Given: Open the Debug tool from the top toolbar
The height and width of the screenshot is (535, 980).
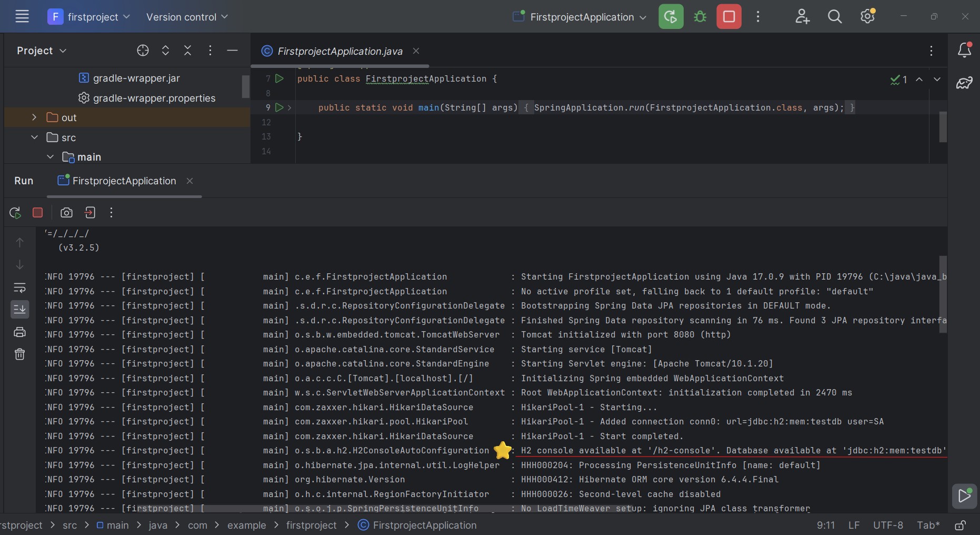Looking at the screenshot, I should click(x=700, y=16).
